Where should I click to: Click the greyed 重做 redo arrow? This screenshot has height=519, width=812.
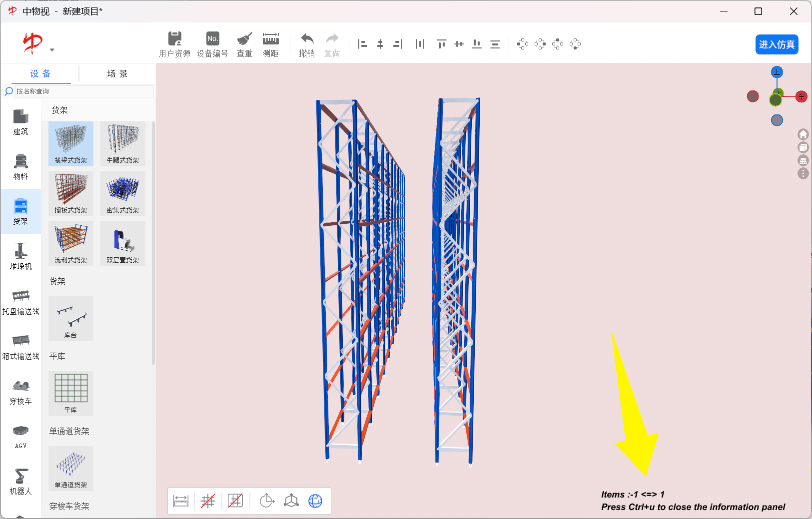pyautogui.click(x=332, y=44)
